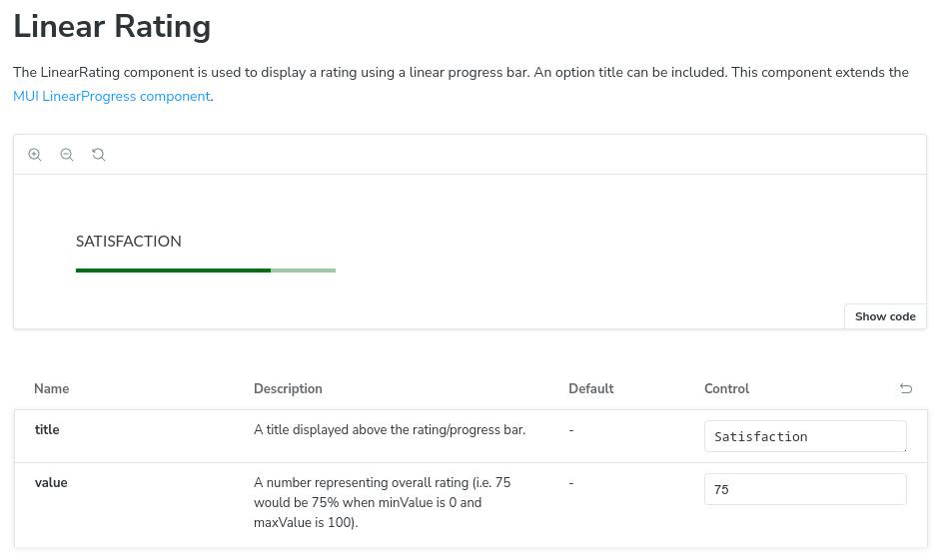This screenshot has height=560, width=939.
Task: Reset controls with the undo arrow icon
Action: click(x=906, y=388)
